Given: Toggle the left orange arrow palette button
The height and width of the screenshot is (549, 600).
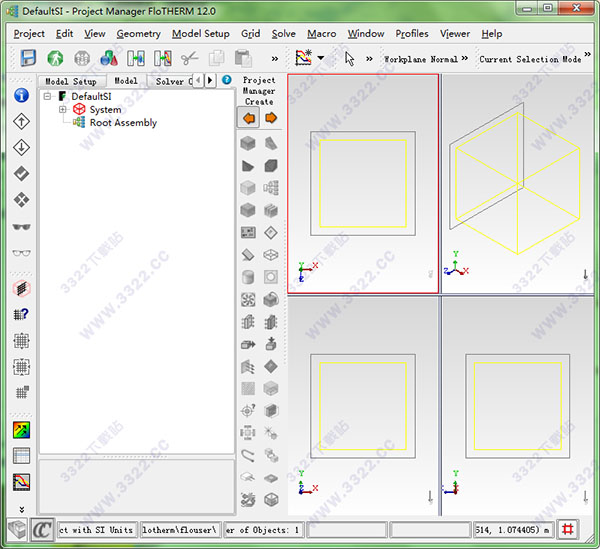Looking at the screenshot, I should [248, 118].
